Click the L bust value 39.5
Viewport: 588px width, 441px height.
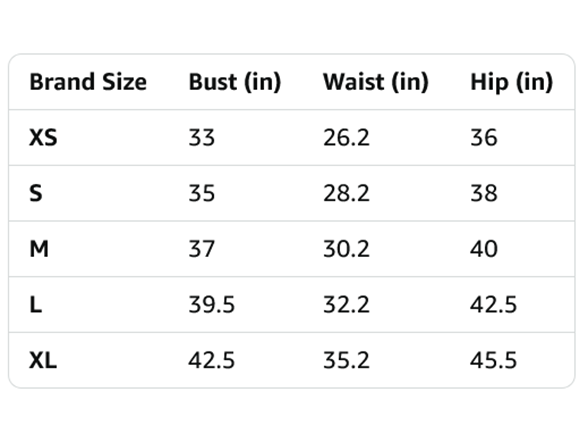pyautogui.click(x=212, y=304)
